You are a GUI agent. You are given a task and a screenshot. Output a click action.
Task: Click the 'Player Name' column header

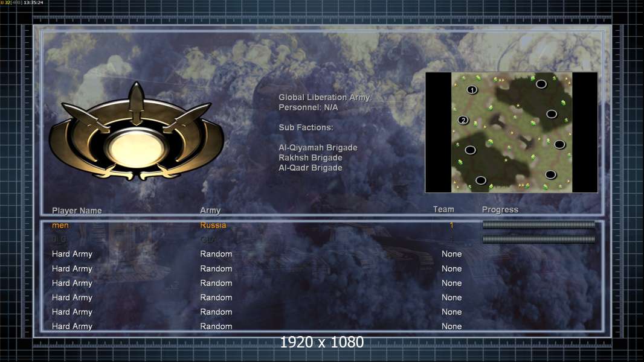(77, 211)
